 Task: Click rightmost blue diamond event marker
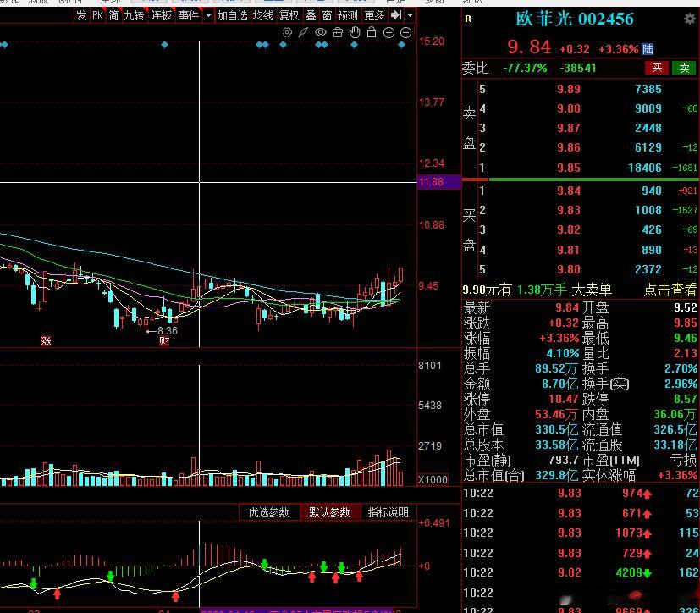pyautogui.click(x=402, y=45)
